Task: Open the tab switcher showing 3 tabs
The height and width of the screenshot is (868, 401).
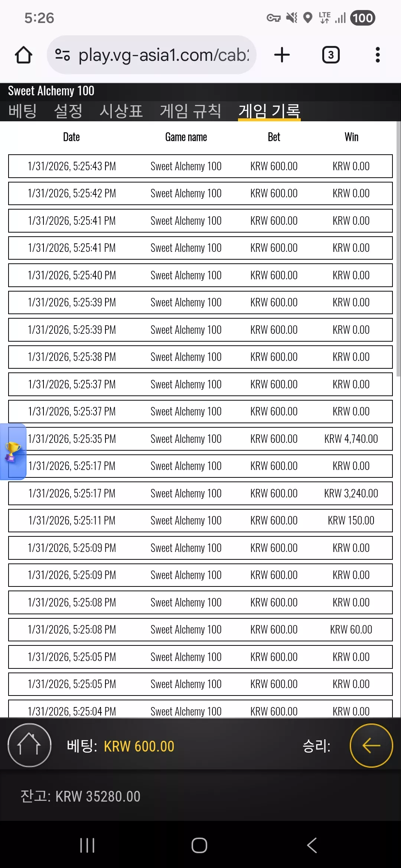Action: tap(330, 55)
